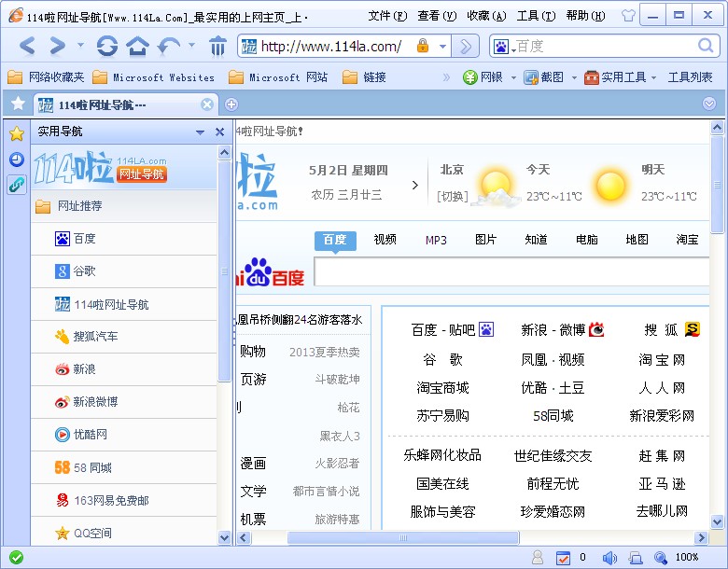Refresh the page with the reload icon
Viewport: 728px width, 569px height.
click(x=107, y=46)
